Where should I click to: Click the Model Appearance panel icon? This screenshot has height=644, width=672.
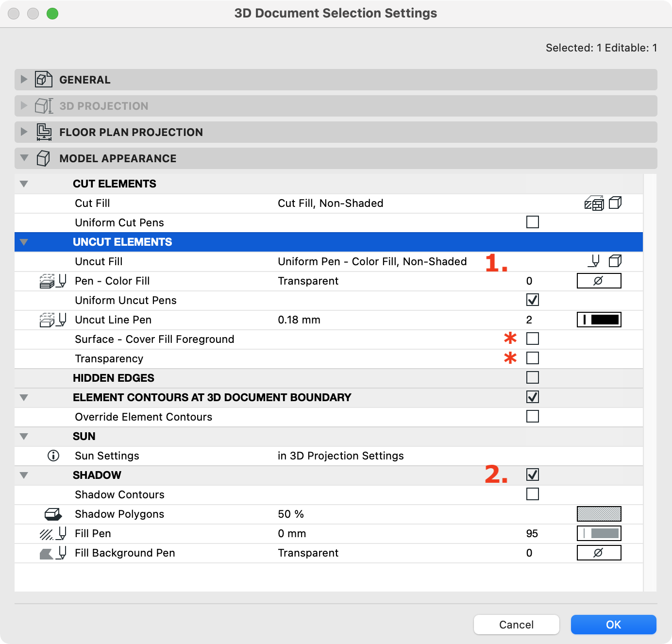[44, 158]
